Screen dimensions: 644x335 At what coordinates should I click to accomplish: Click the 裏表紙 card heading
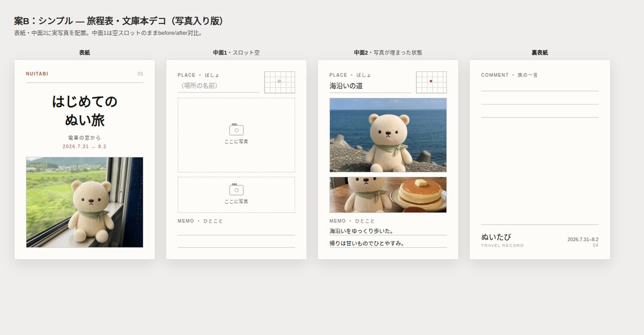coord(540,53)
